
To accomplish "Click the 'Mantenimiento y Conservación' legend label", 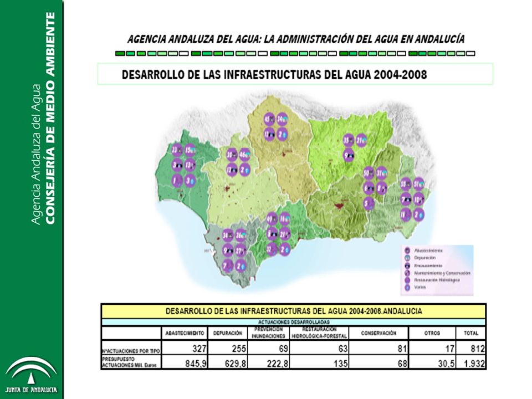I will tap(442, 273).
